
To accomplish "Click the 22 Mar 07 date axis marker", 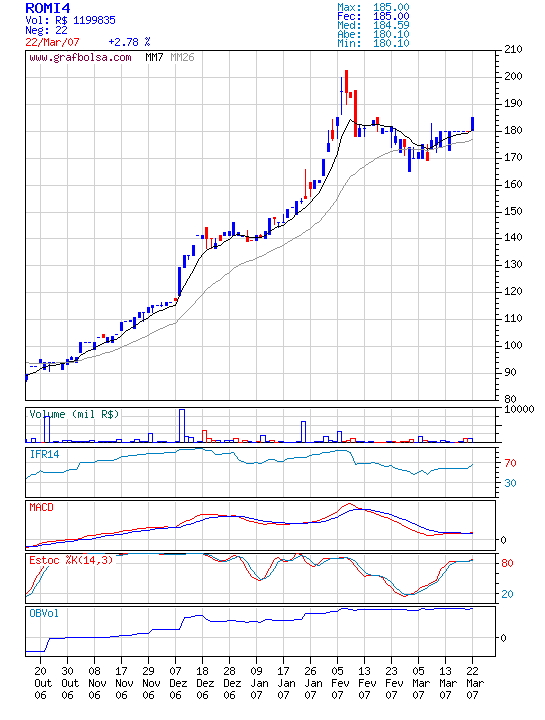I will [472, 683].
